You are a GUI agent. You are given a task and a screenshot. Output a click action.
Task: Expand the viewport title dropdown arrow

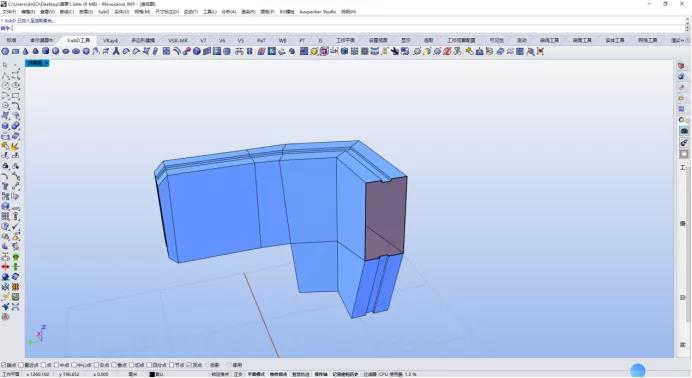[x=47, y=63]
